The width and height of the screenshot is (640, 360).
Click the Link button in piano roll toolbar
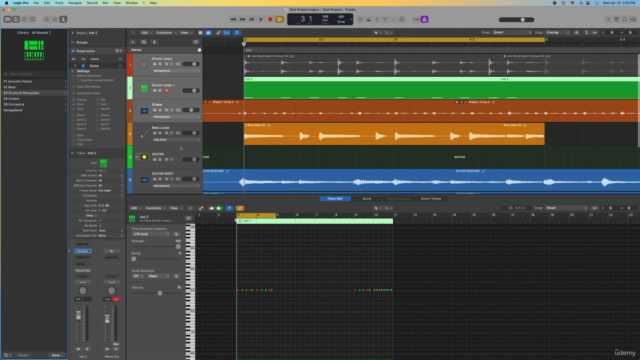click(201, 208)
